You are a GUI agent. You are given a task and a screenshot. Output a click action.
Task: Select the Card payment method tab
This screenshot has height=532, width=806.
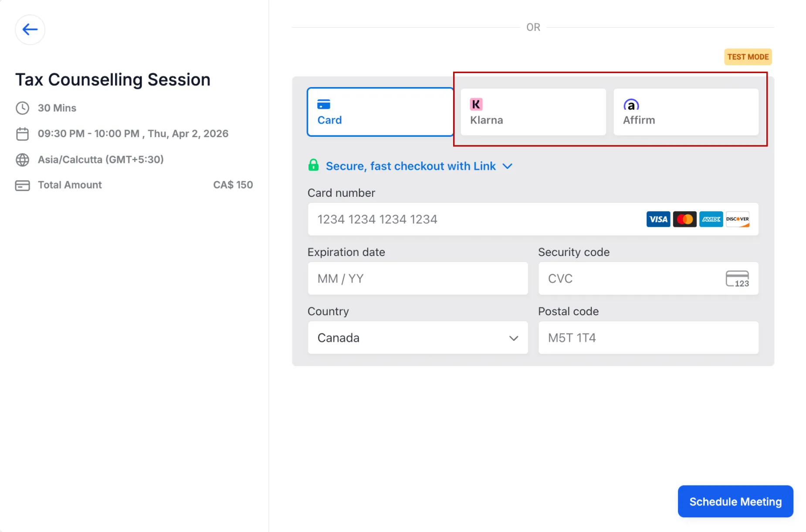click(380, 112)
